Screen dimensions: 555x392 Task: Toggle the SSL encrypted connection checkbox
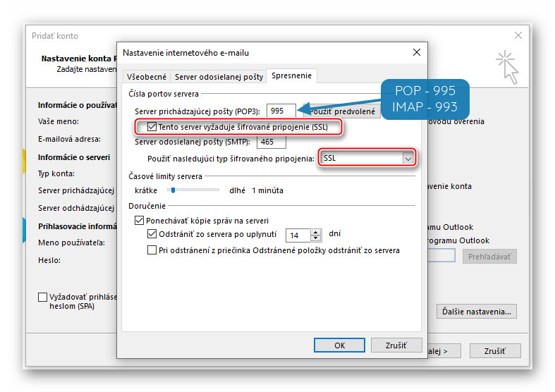point(152,127)
